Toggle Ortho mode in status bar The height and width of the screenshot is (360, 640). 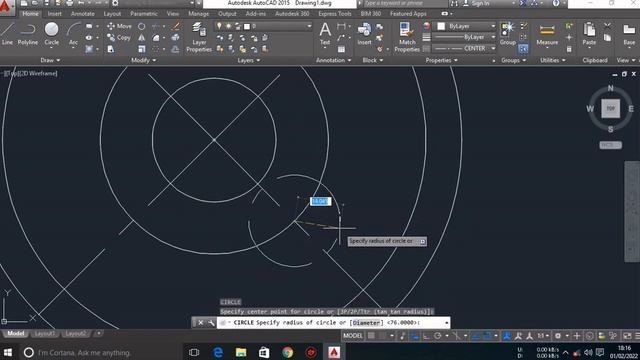coord(426,336)
